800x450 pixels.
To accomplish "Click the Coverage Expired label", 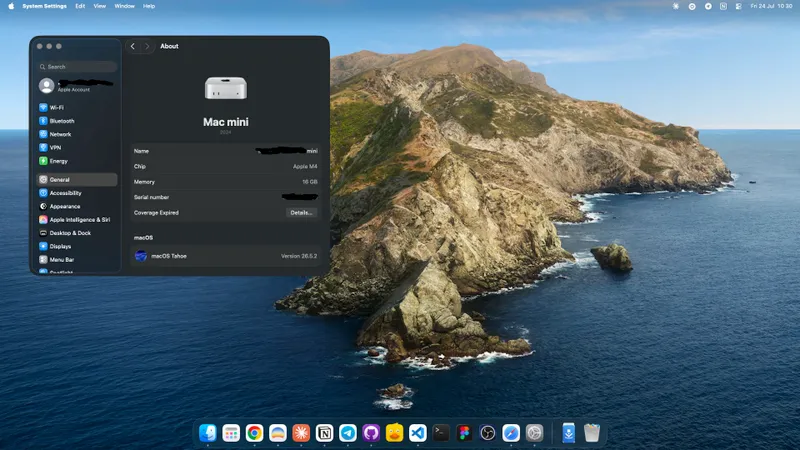I will (x=156, y=213).
